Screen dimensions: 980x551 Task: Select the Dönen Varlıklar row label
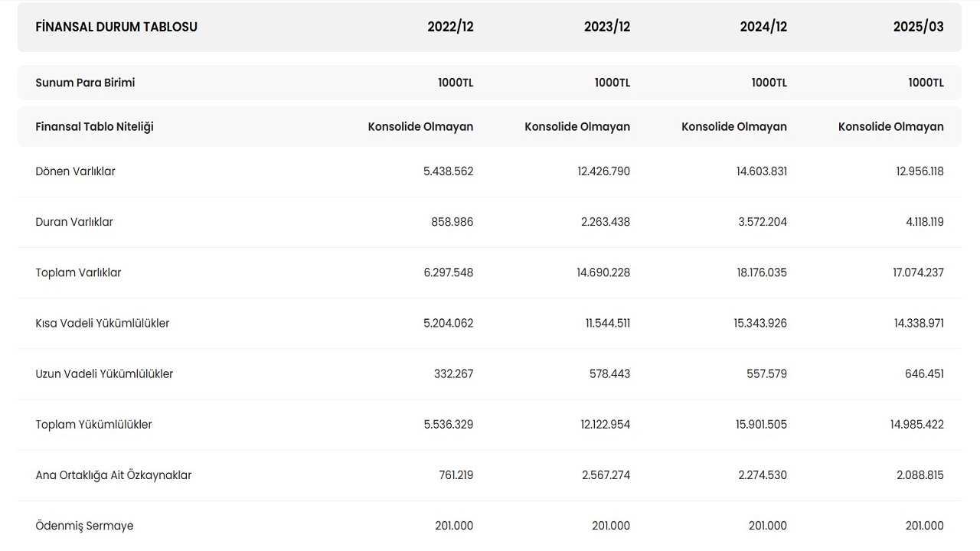tap(75, 171)
